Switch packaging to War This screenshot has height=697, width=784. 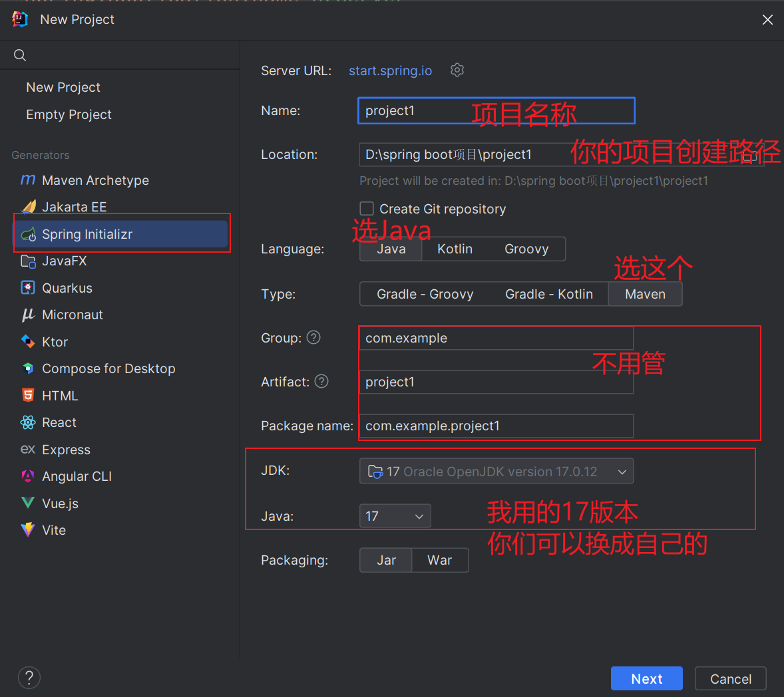440,560
